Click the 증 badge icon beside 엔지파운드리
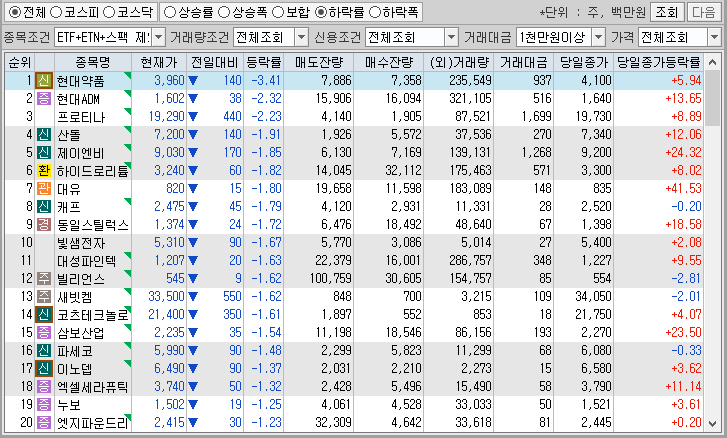Screen dimensions: 727x438 click(x=44, y=423)
